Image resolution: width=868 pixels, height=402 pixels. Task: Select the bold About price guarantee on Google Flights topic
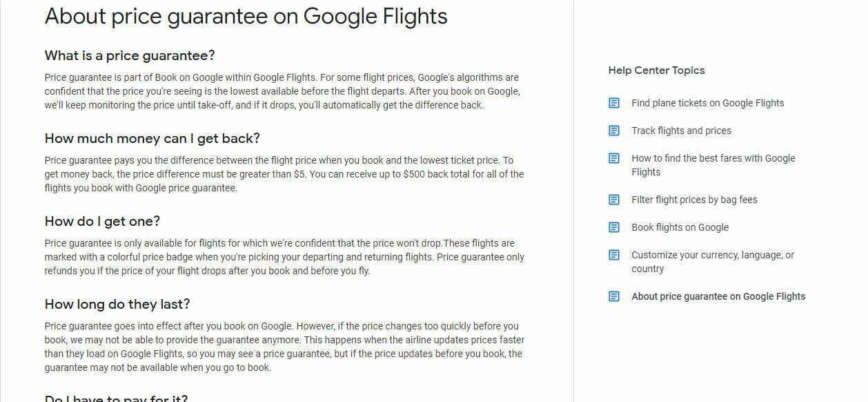coord(718,296)
